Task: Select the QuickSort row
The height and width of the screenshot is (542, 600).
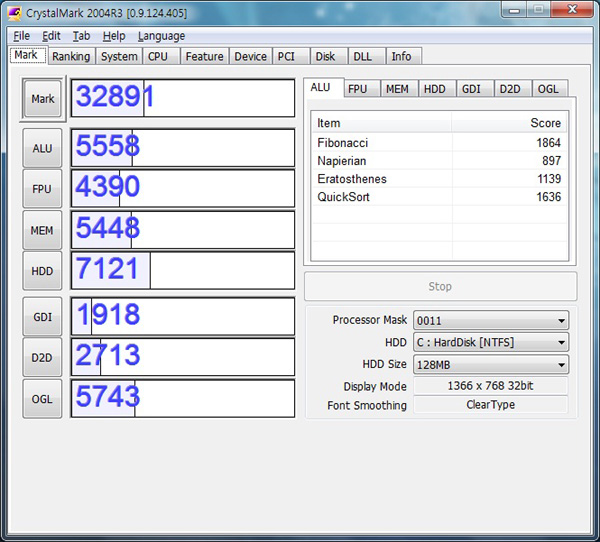Action: (439, 197)
